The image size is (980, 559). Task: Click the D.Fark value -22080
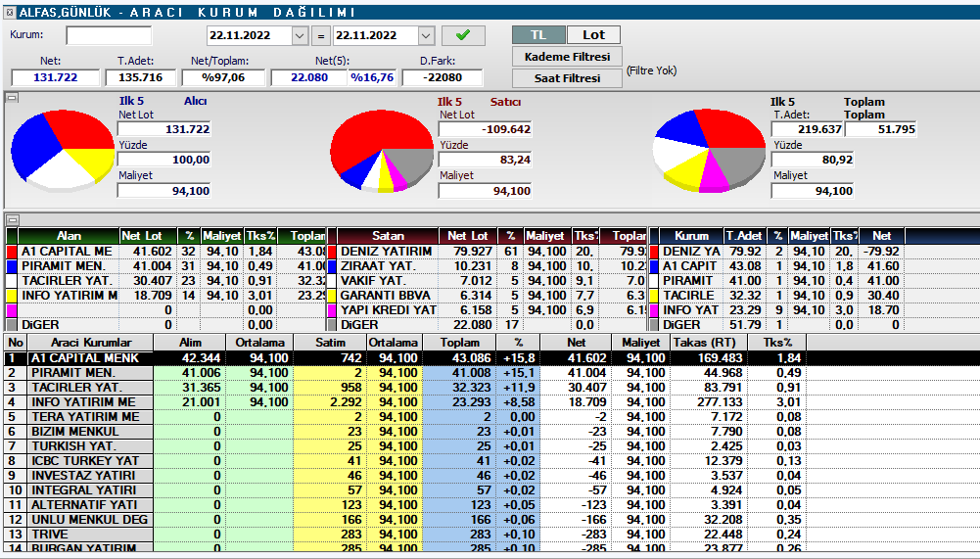pyautogui.click(x=443, y=77)
